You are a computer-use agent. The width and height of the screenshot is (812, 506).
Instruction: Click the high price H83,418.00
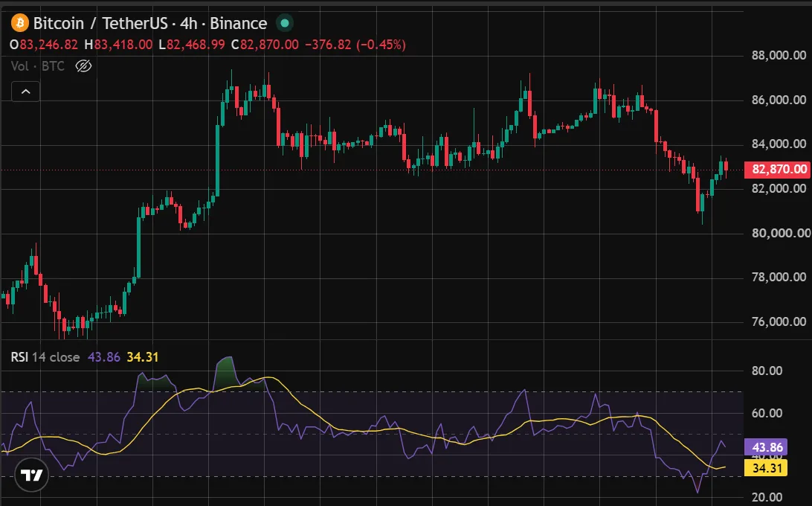[118, 45]
